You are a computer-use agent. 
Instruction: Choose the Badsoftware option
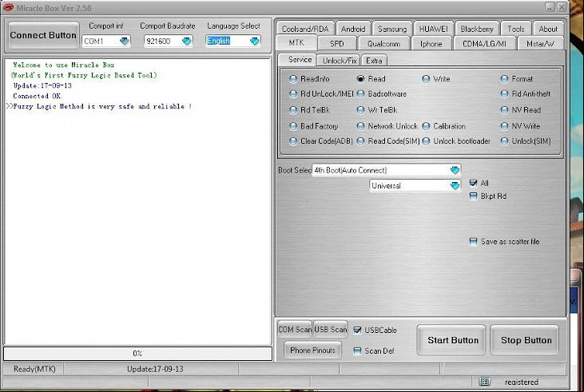click(382, 94)
